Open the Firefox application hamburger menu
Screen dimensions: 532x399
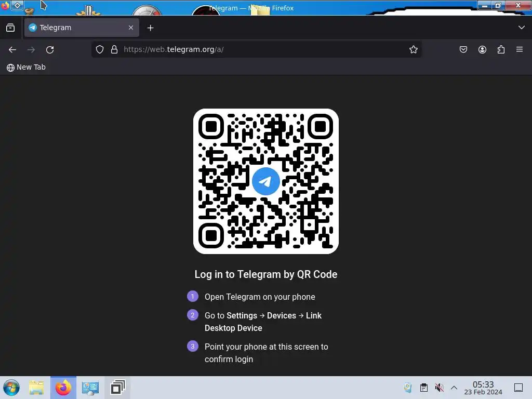(520, 49)
